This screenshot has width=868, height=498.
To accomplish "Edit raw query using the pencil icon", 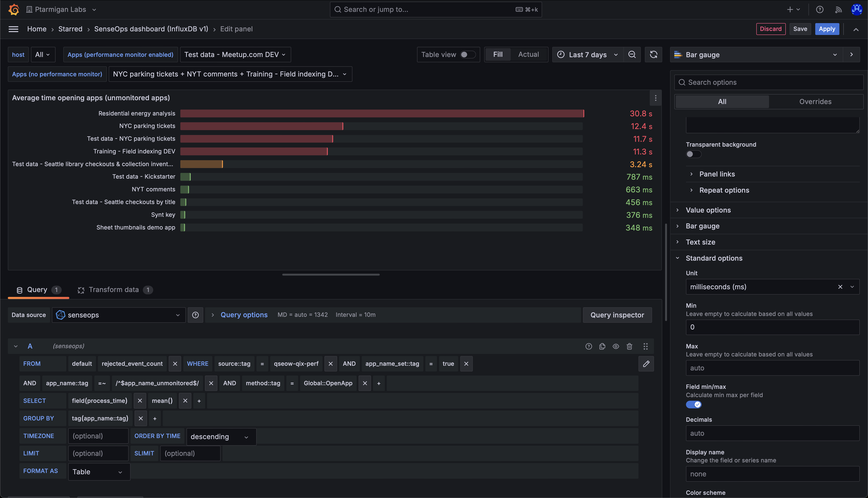I will (646, 364).
